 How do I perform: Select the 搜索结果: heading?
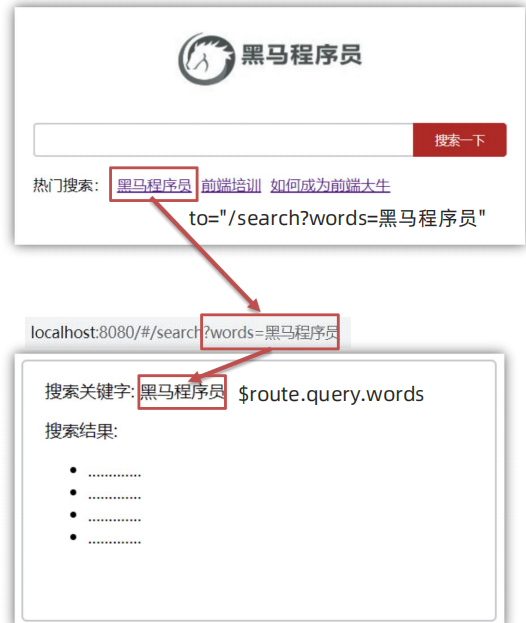81,431
